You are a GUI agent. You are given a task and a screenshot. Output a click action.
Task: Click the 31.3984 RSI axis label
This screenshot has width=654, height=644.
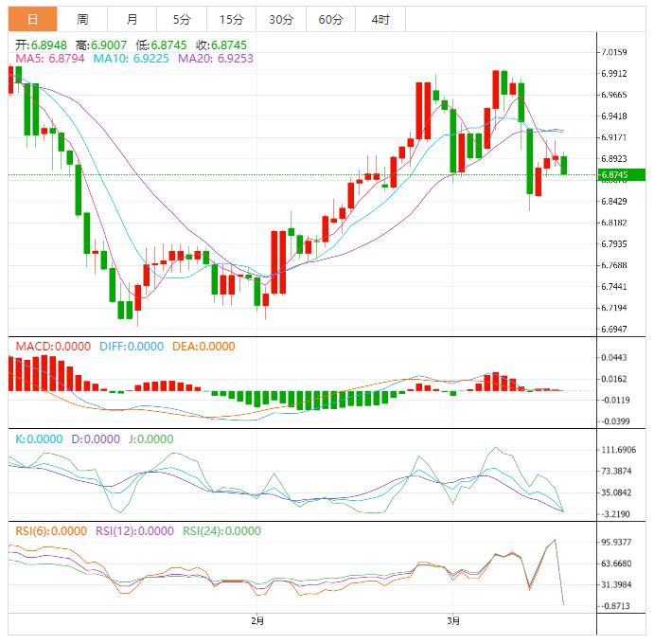(x=616, y=584)
